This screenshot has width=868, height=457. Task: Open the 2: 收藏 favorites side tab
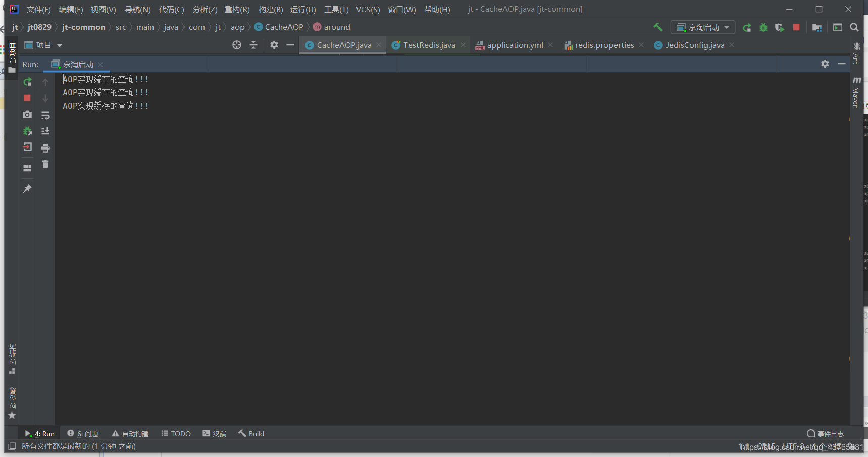(12, 403)
